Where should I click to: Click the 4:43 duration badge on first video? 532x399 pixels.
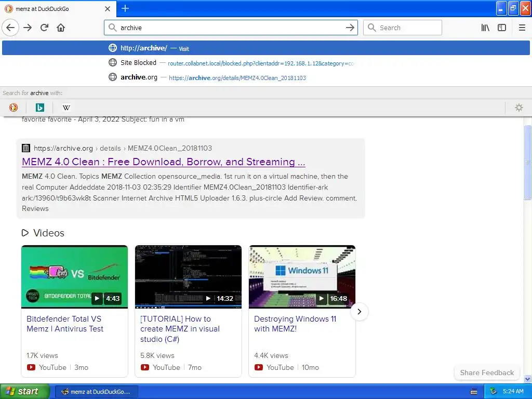[x=113, y=299]
